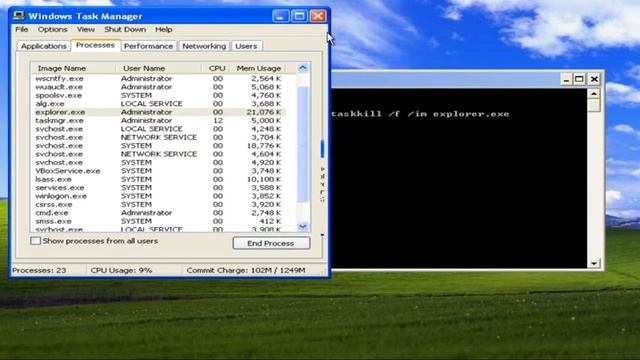Maximize the command prompt window

[x=580, y=79]
